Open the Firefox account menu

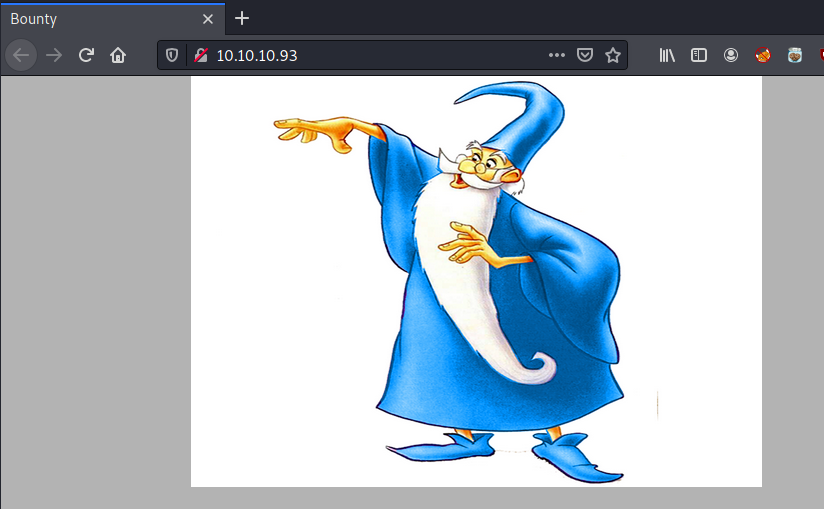click(x=731, y=55)
